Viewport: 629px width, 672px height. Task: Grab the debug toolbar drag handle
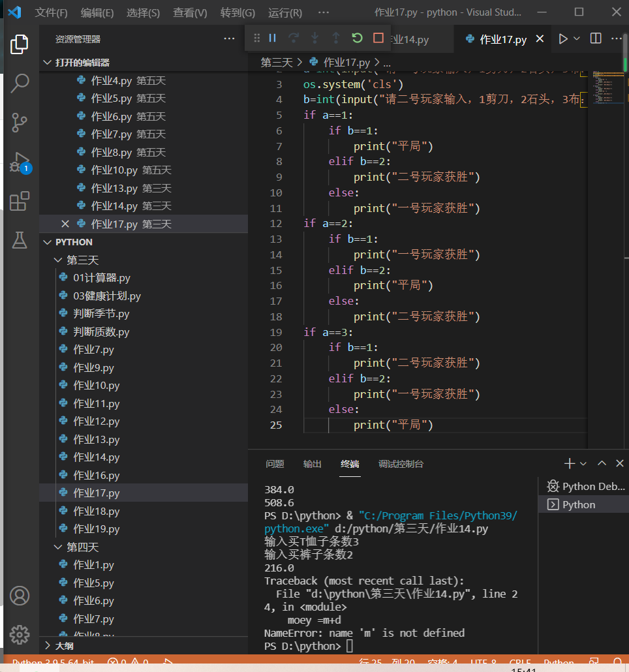click(x=256, y=38)
